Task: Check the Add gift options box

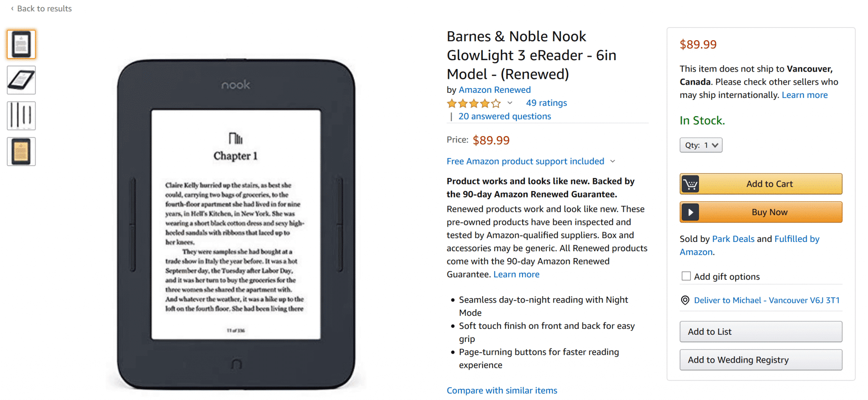Action: (x=686, y=276)
